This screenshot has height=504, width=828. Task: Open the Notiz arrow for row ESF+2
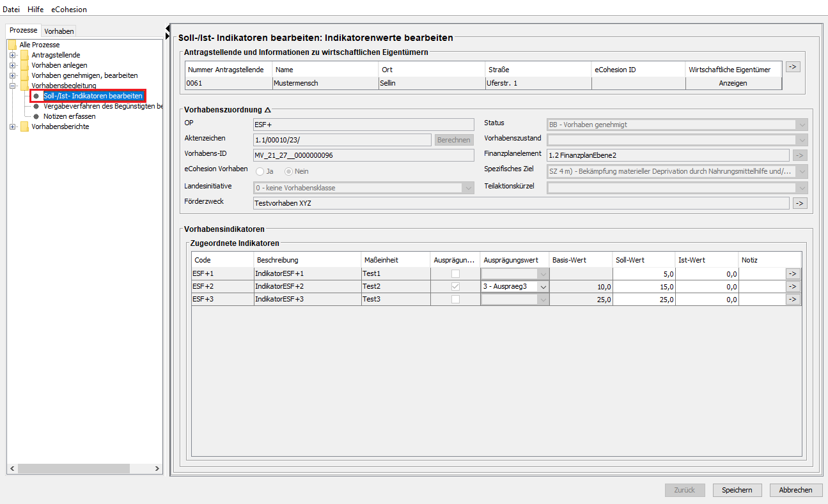793,287
